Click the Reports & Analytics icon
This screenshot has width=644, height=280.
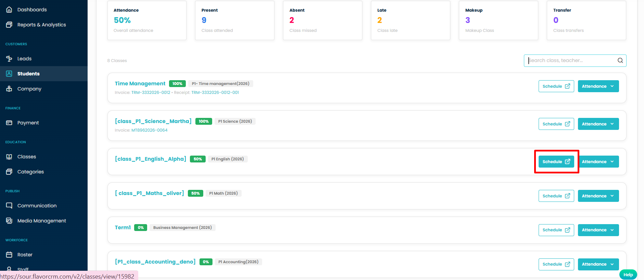click(x=9, y=25)
